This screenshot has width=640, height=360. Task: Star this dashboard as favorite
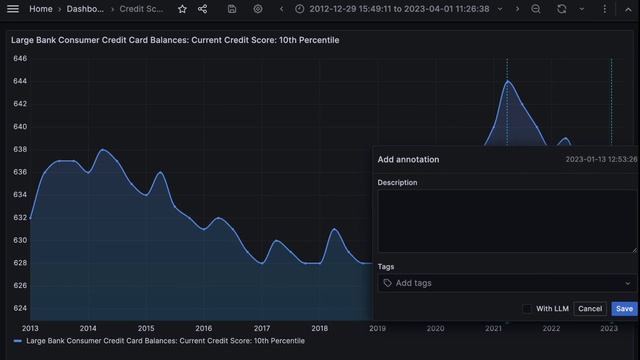182,9
